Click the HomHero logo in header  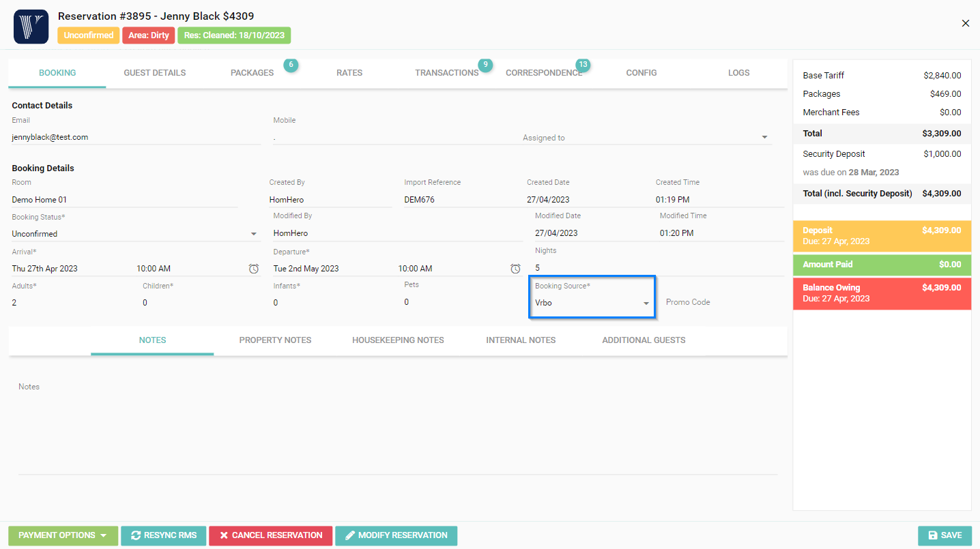[x=31, y=27]
